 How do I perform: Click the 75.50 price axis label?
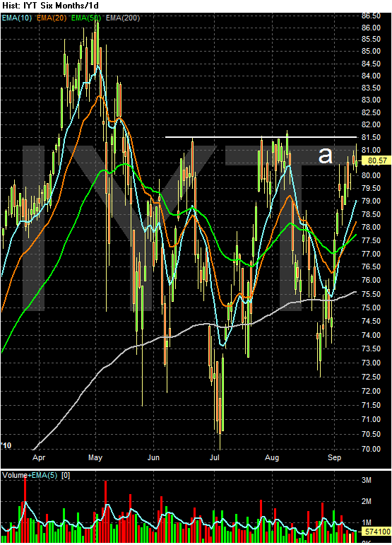372,294
